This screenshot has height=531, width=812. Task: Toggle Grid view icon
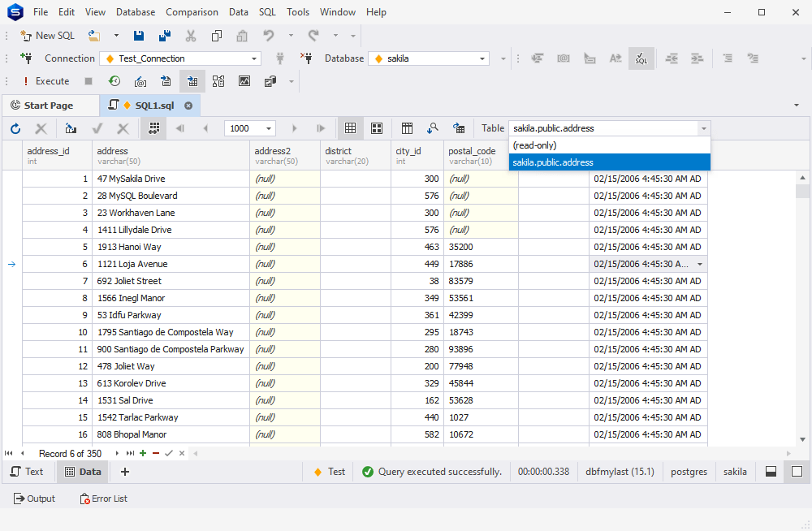pyautogui.click(x=351, y=128)
